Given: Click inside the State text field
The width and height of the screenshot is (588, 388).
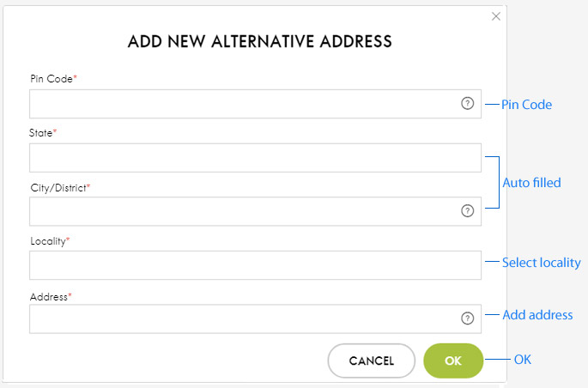Looking at the screenshot, I should (x=255, y=158).
